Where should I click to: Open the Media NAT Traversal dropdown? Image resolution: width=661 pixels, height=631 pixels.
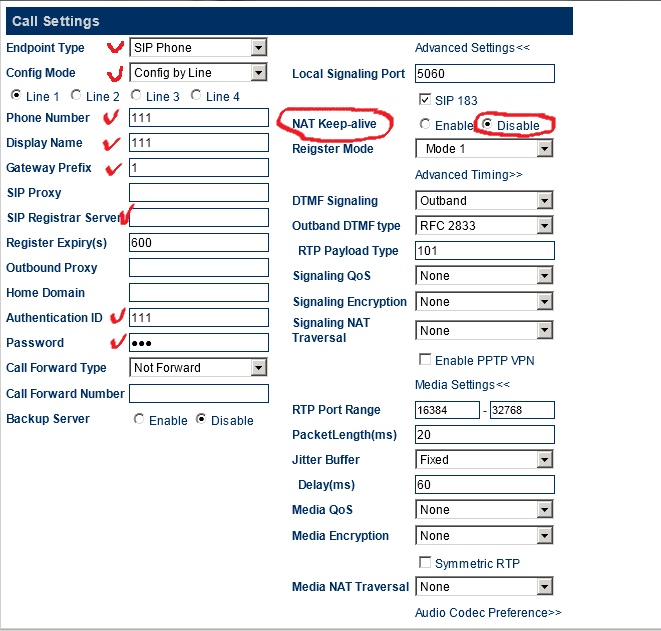pyautogui.click(x=484, y=587)
